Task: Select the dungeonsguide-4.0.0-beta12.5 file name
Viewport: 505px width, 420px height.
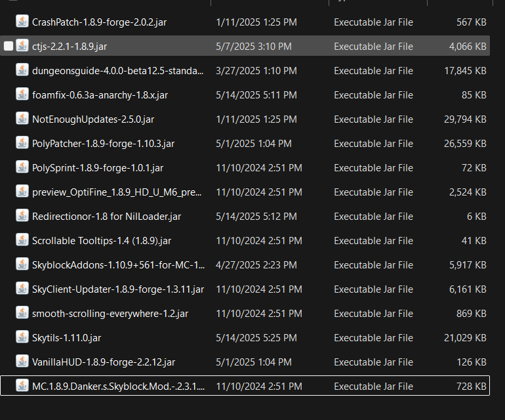Action: tap(117, 71)
